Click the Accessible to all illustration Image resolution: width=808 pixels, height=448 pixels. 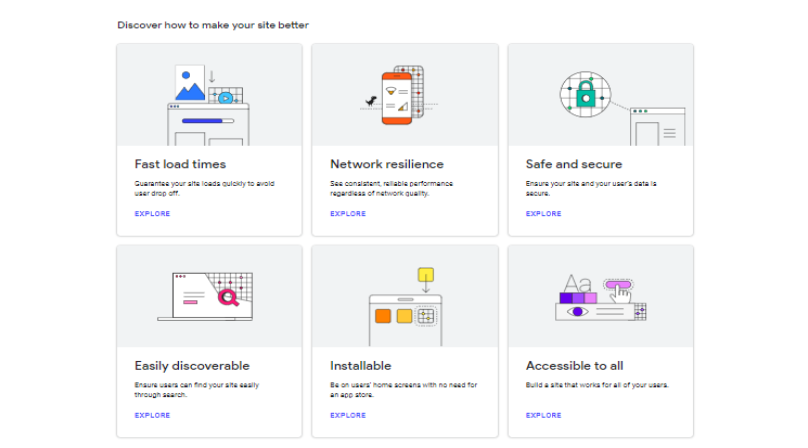[601, 297]
